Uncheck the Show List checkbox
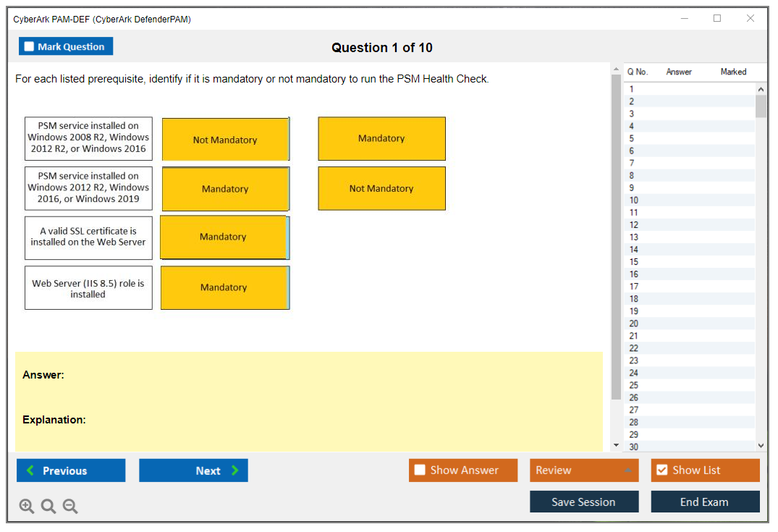Screen dimensions: 778x532 point(661,470)
